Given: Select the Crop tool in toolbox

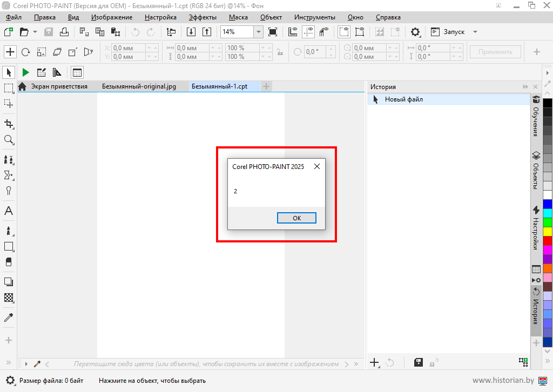Looking at the screenshot, I should (x=9, y=124).
